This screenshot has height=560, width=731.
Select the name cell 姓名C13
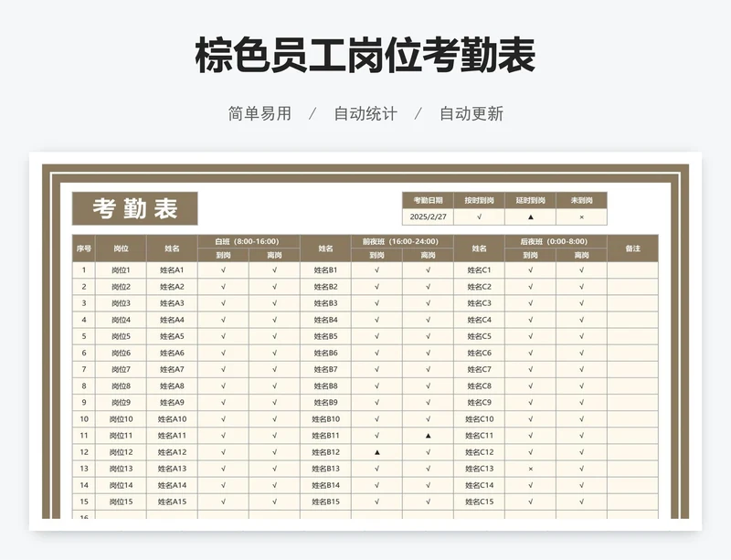[479, 469]
